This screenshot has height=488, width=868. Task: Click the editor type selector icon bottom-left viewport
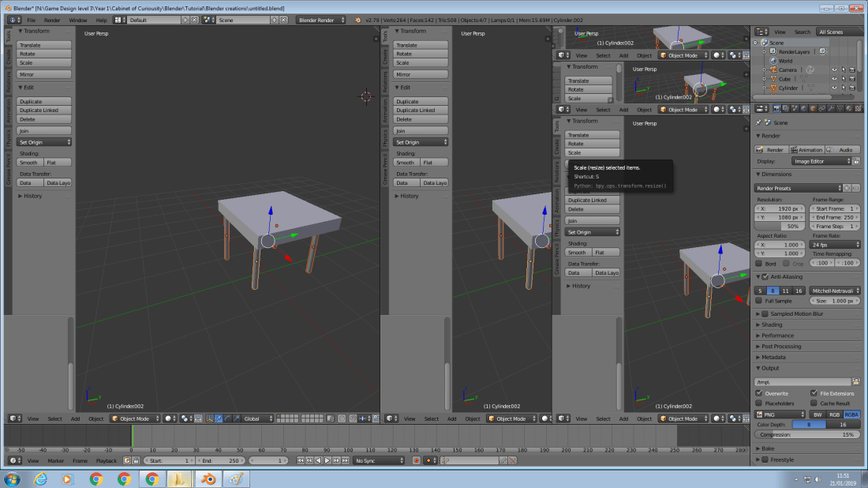tap(13, 419)
